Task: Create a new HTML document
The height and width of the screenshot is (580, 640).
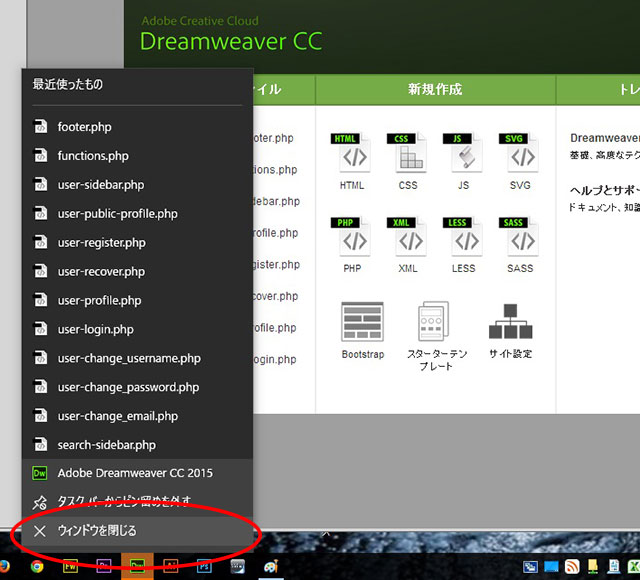Action: tap(352, 161)
